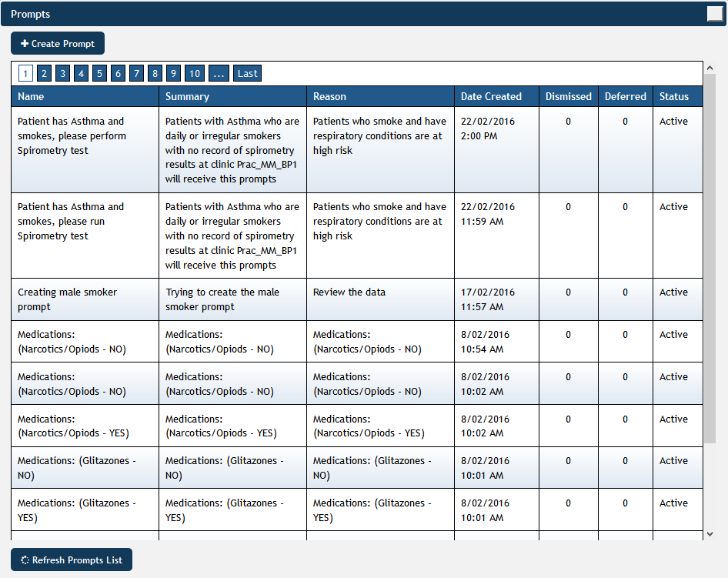This screenshot has width=728, height=578.
Task: Go to page 2 of prompts
Action: tap(44, 73)
